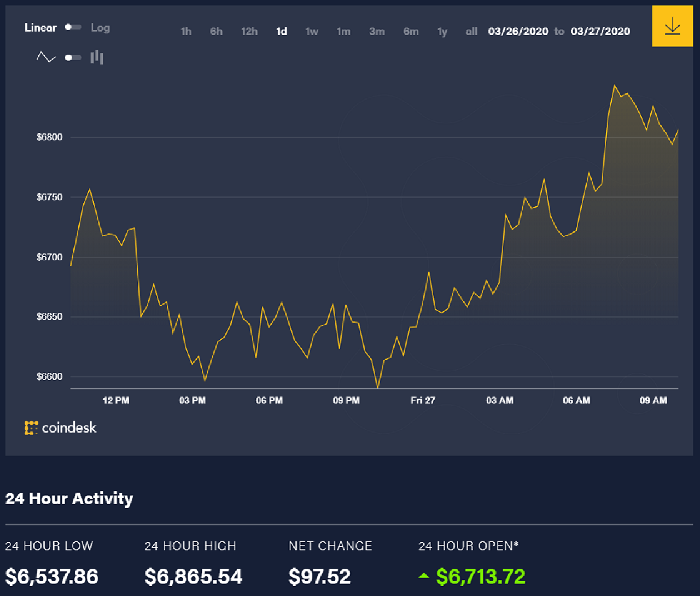Switch to the 3m time range
This screenshot has height=596, width=700.
tap(377, 32)
